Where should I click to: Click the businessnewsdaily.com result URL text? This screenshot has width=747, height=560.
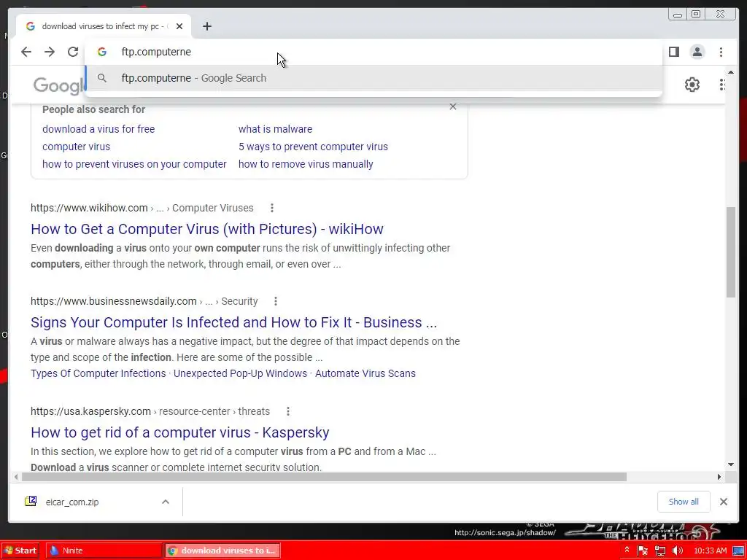(114, 301)
